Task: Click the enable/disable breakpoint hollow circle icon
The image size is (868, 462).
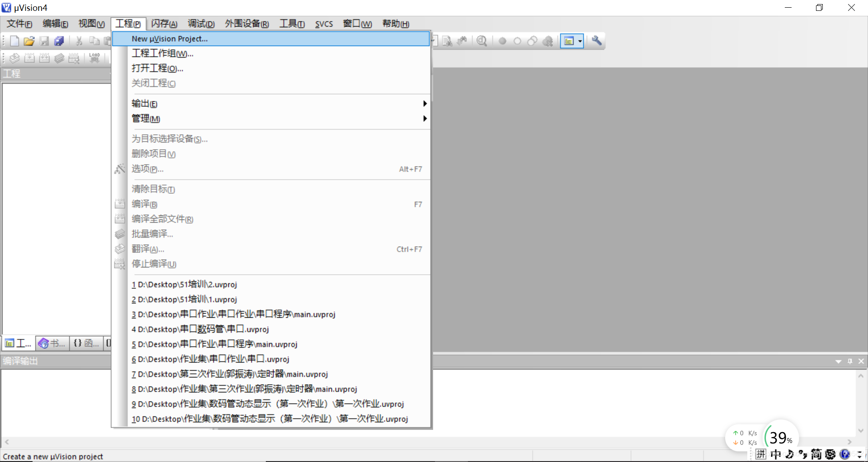Action: (x=517, y=41)
